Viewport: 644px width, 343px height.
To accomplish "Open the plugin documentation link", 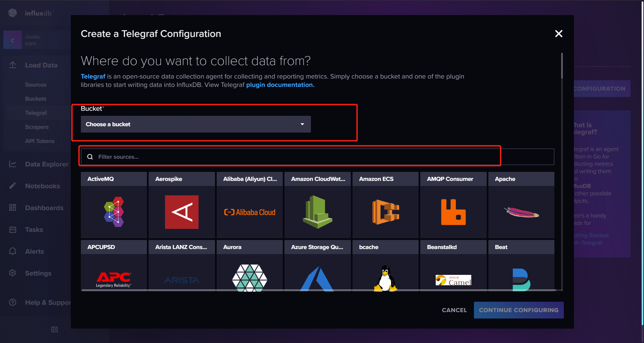I will coord(280,85).
